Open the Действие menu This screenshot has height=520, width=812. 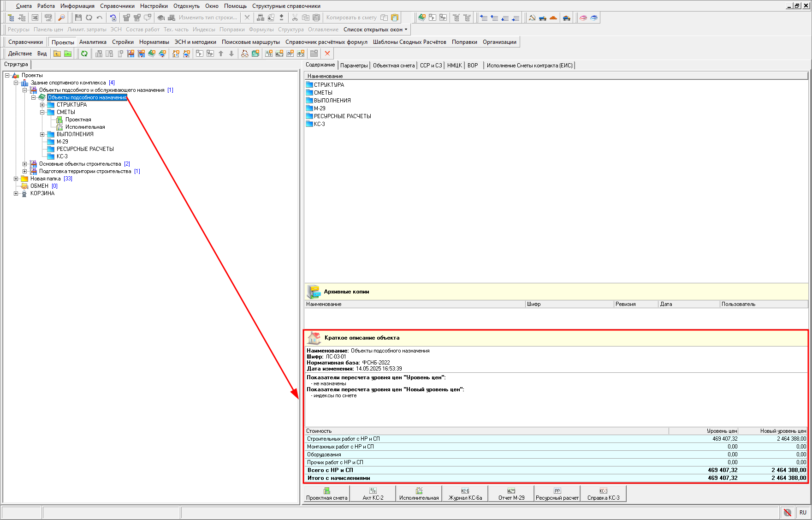pos(20,54)
